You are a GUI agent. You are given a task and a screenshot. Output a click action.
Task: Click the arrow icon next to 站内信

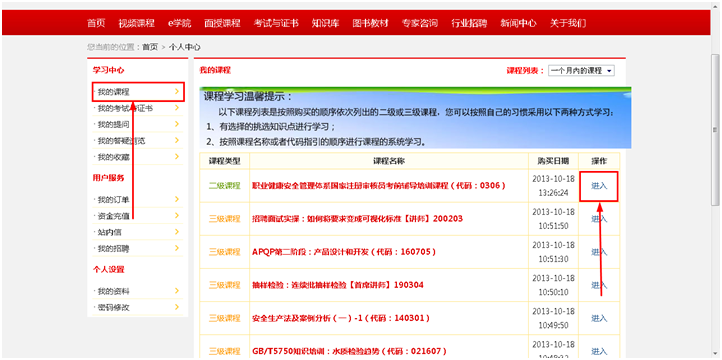click(x=177, y=232)
